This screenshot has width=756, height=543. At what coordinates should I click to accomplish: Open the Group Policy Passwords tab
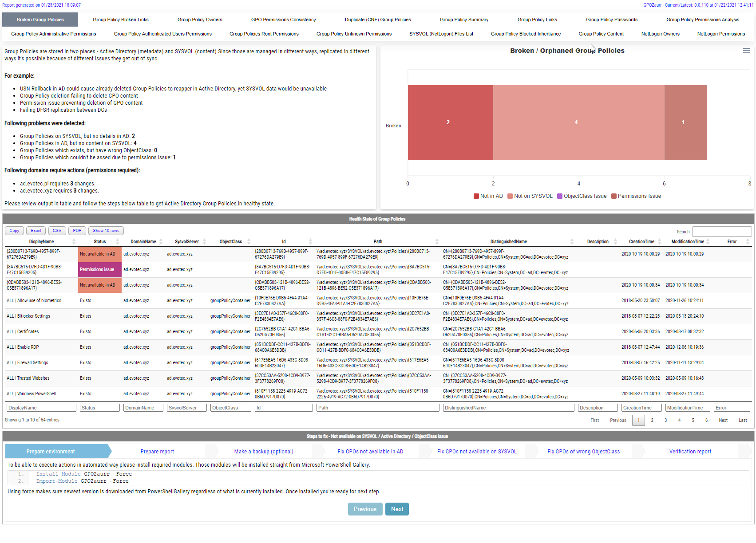611,20
